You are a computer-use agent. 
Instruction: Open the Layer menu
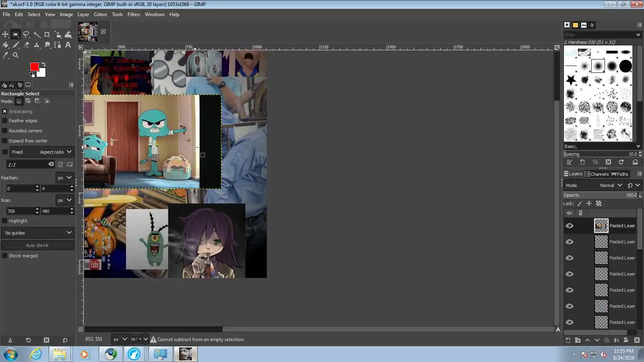point(83,14)
